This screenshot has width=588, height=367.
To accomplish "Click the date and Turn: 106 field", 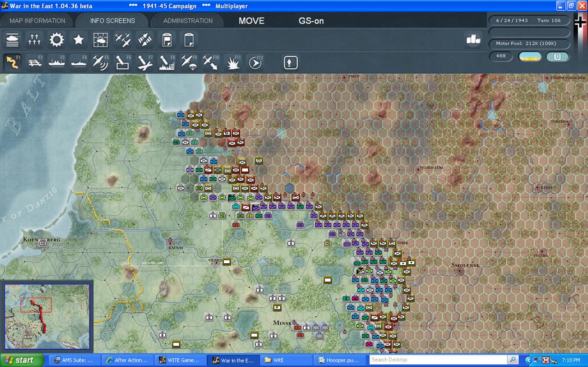I will click(529, 21).
